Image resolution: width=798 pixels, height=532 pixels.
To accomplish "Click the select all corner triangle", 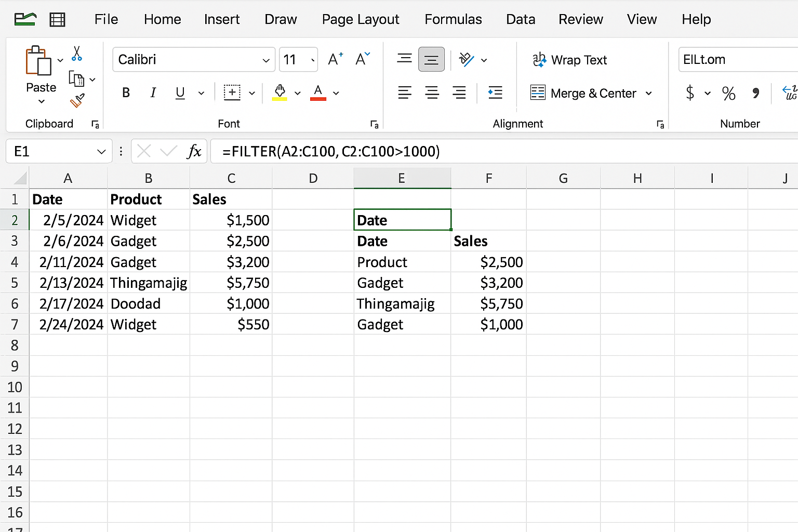I will point(20,179).
